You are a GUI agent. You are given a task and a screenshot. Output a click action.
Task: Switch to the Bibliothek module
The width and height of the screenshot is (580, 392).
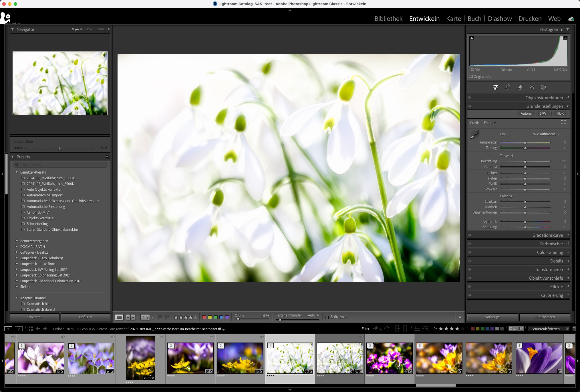pyautogui.click(x=388, y=19)
